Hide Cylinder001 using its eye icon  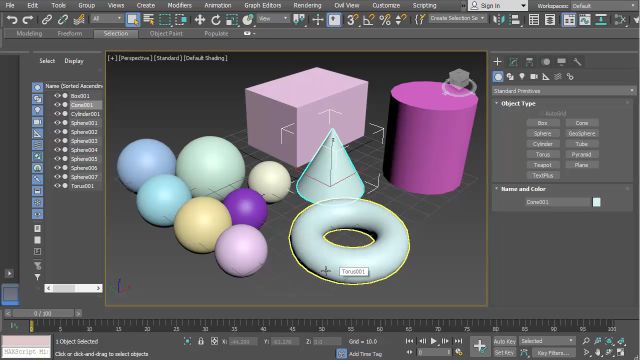(x=57, y=113)
